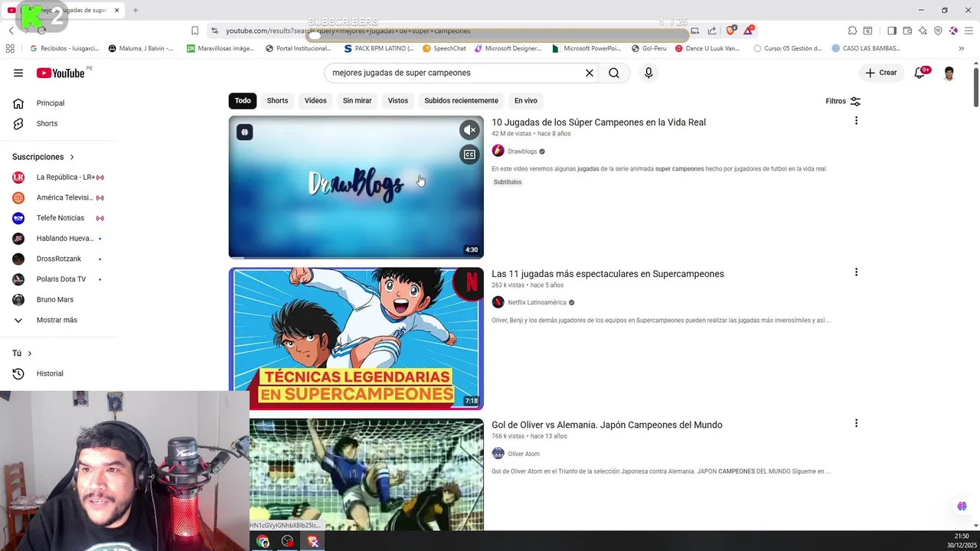Go to the Drawblogs channel
Viewport: 980px width, 551px height.
(x=522, y=152)
